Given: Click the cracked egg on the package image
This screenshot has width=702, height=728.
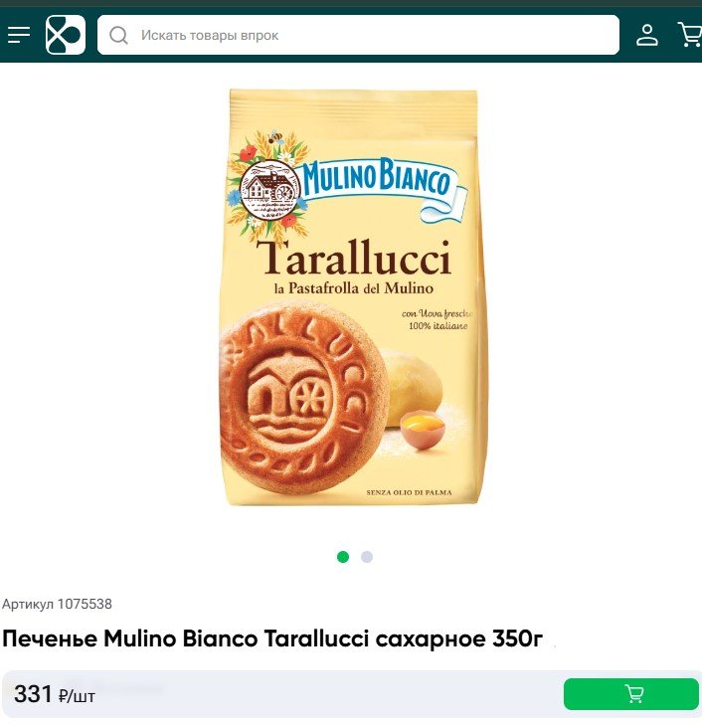Looking at the screenshot, I should pyautogui.click(x=423, y=430).
